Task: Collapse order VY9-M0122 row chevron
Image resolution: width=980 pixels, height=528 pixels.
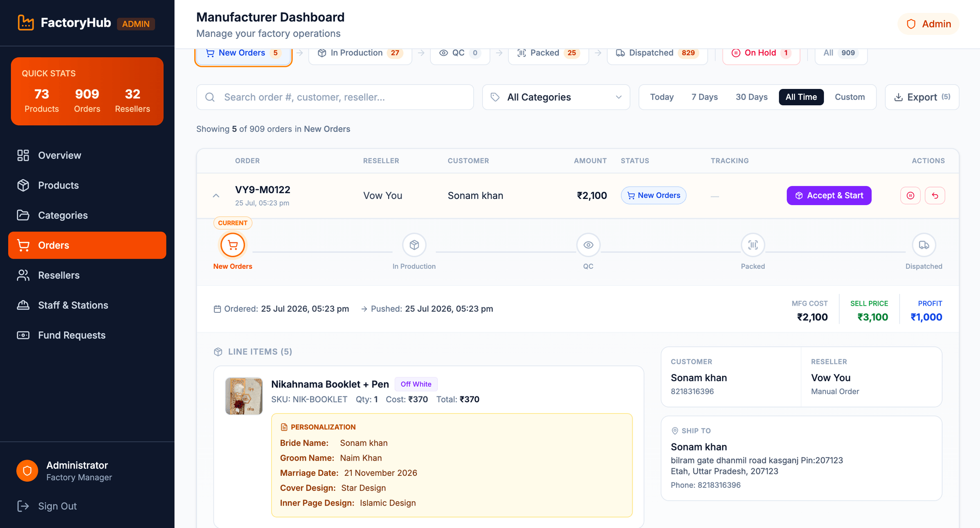Action: (x=216, y=196)
